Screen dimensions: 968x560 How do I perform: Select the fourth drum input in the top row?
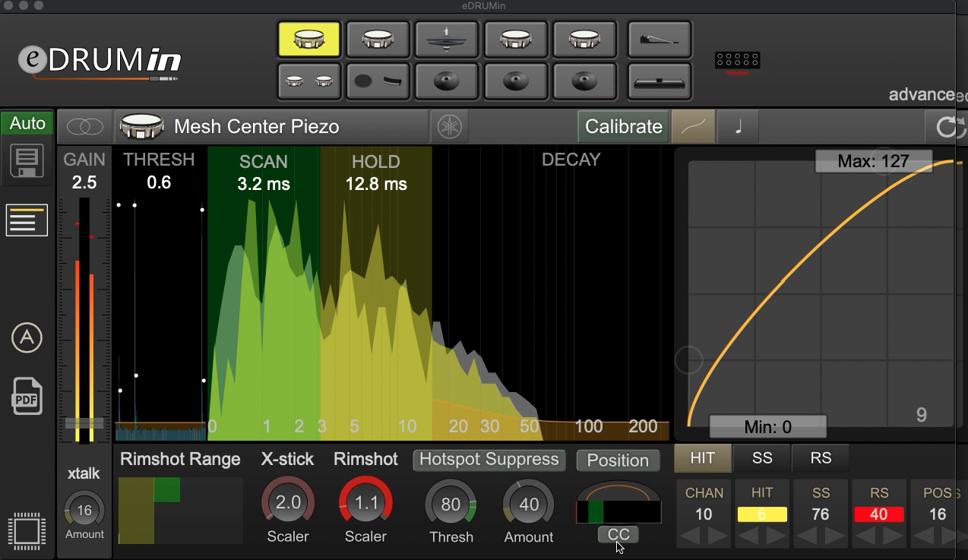click(x=516, y=39)
